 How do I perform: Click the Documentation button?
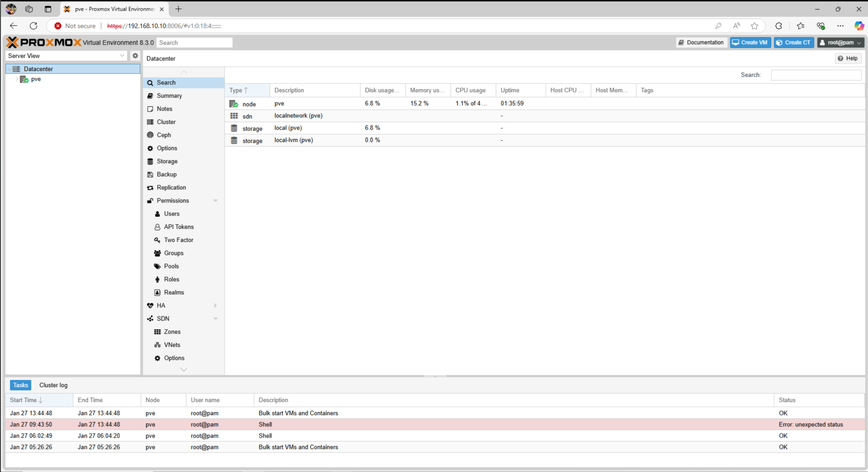click(x=702, y=42)
